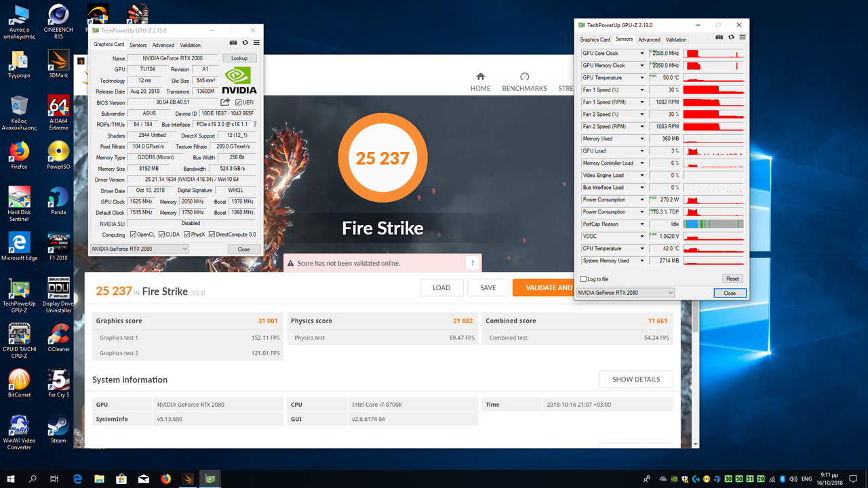Click the Windows Start button

[11, 479]
